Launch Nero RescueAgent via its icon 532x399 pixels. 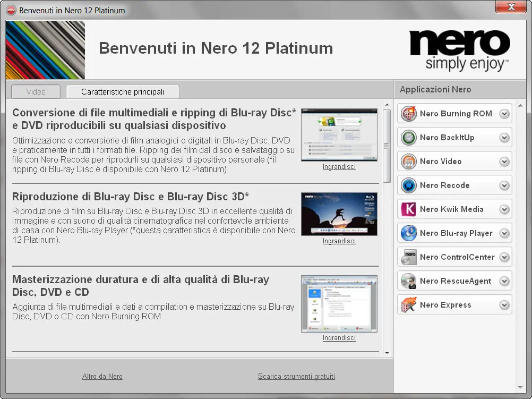pyautogui.click(x=408, y=281)
